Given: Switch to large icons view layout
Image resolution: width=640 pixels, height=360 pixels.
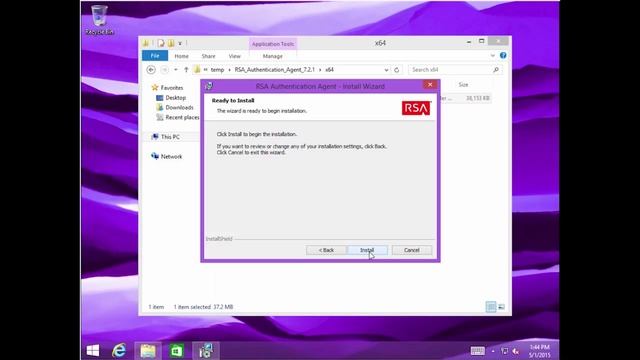Looking at the screenshot, I should click(501, 307).
